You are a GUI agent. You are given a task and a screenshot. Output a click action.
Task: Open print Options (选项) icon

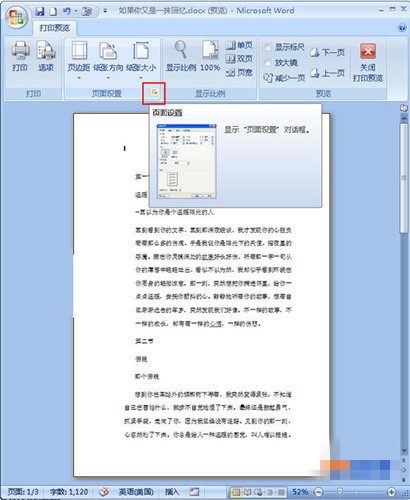(x=46, y=51)
